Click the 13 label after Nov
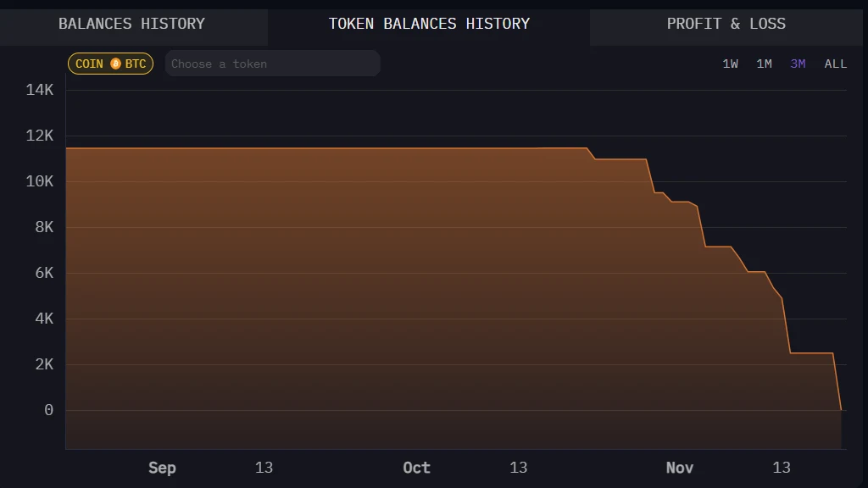 [x=781, y=468]
